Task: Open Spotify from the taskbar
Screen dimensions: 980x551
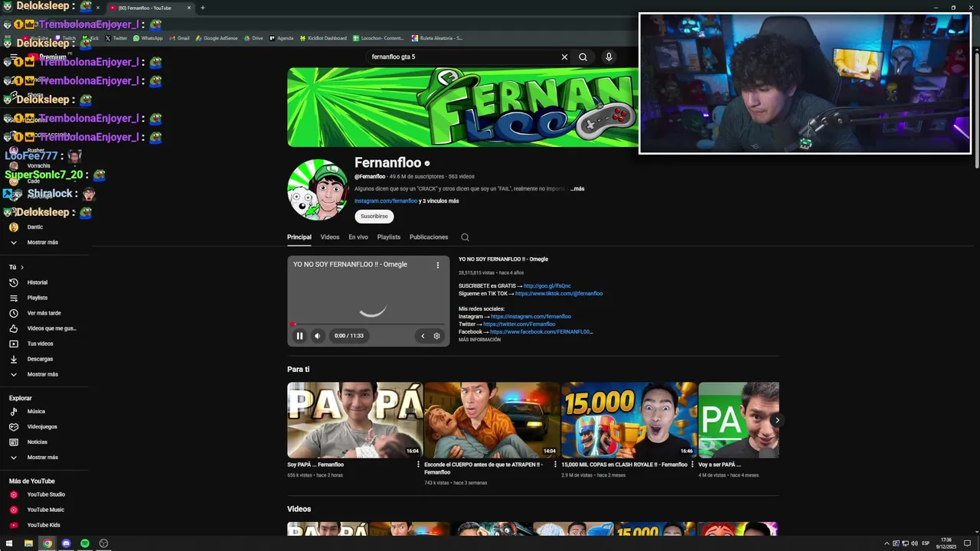Action: [x=85, y=543]
